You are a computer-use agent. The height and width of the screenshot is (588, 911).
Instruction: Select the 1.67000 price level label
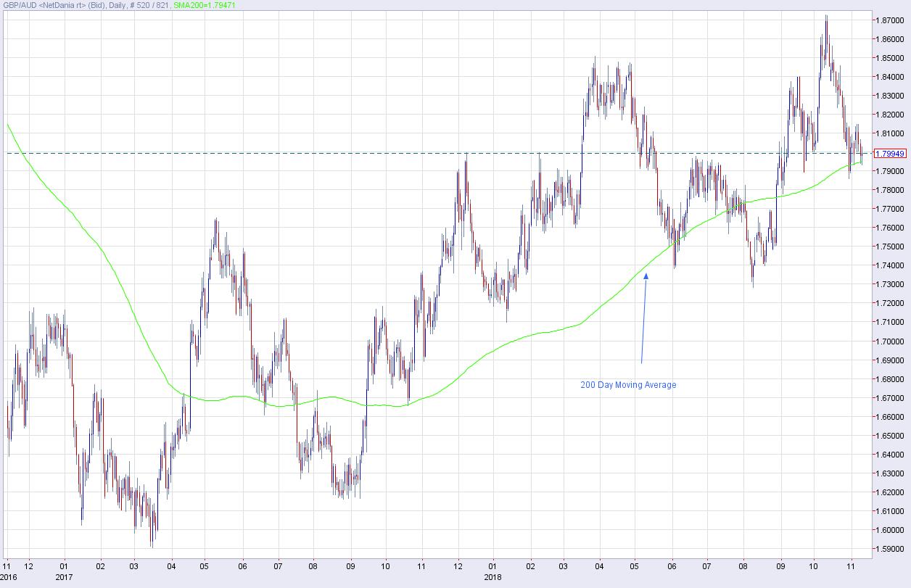[x=889, y=398]
